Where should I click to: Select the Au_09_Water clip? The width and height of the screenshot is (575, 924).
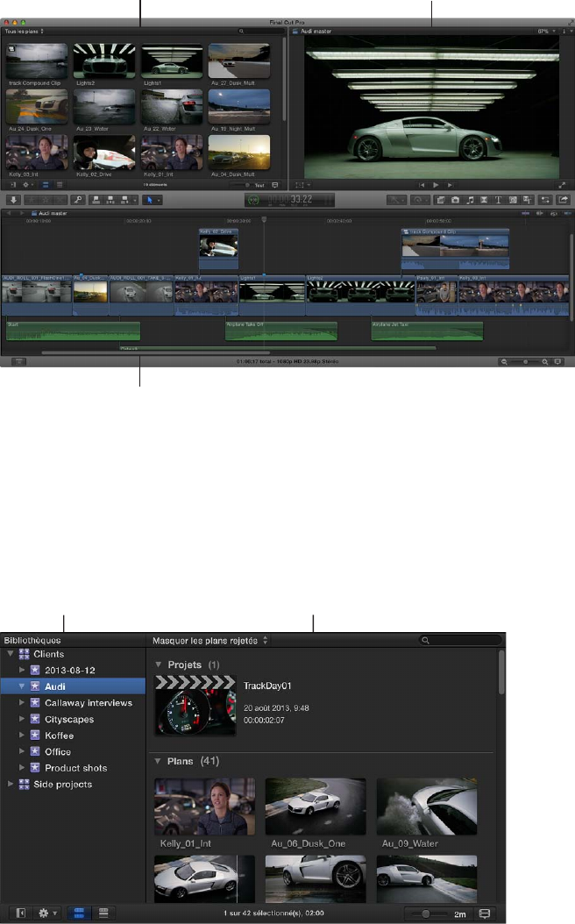click(427, 807)
